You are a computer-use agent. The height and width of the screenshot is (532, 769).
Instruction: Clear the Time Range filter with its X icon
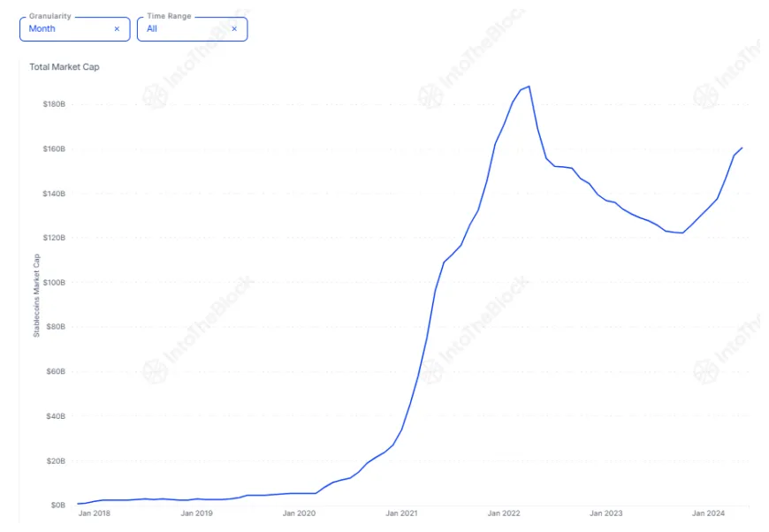tap(234, 29)
